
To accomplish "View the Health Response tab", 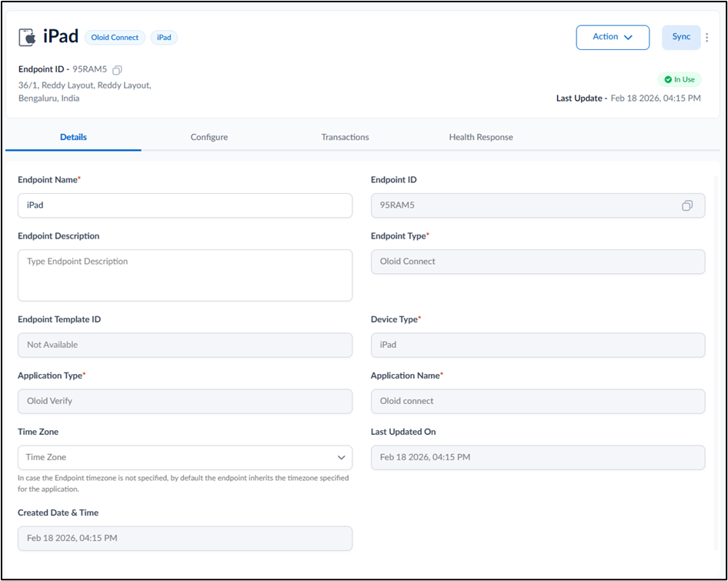I will tap(481, 137).
